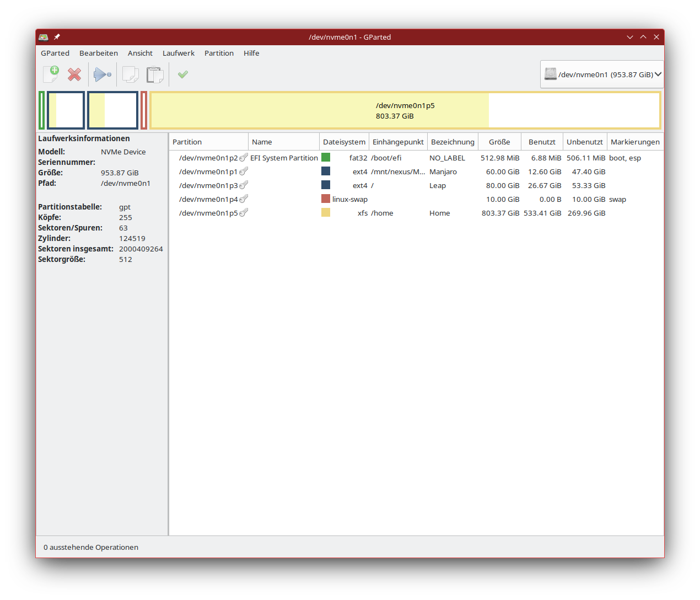Select the second blue ext4 block in disk map
The image size is (700, 600).
point(112,110)
